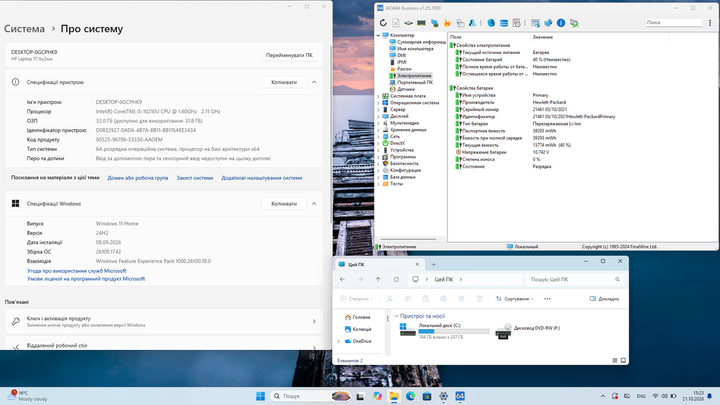This screenshot has height=405, width=720.
Task: Click the Перейменувати ПК button
Action: point(289,55)
